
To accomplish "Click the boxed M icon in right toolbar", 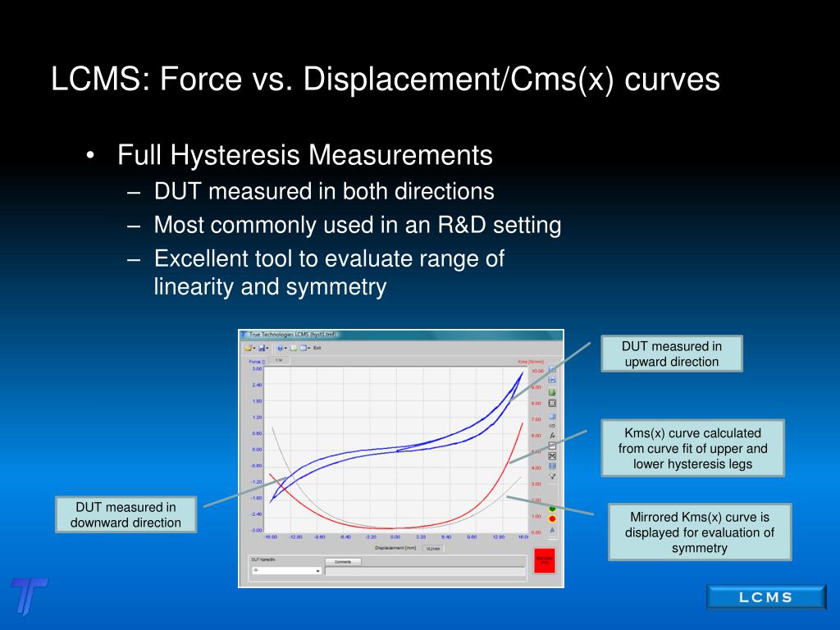I will (552, 456).
